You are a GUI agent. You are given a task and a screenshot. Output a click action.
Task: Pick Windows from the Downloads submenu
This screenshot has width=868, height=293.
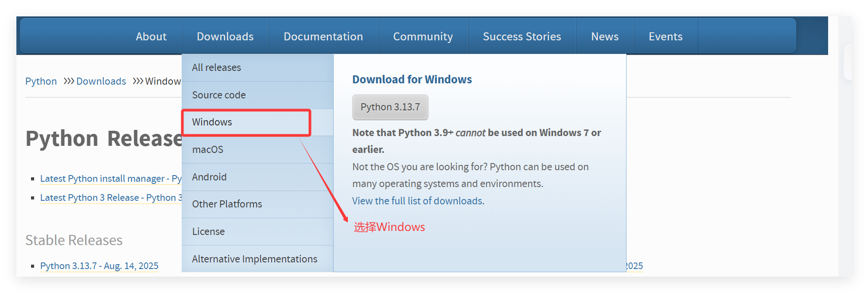(212, 122)
